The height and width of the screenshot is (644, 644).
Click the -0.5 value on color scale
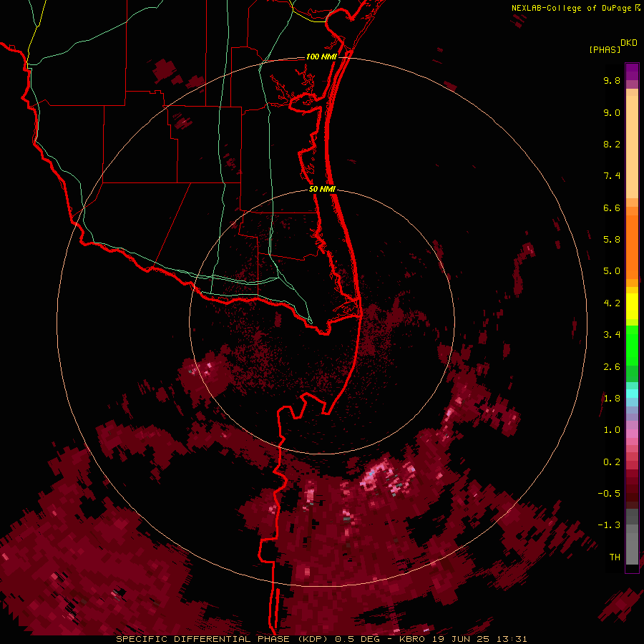609,494
